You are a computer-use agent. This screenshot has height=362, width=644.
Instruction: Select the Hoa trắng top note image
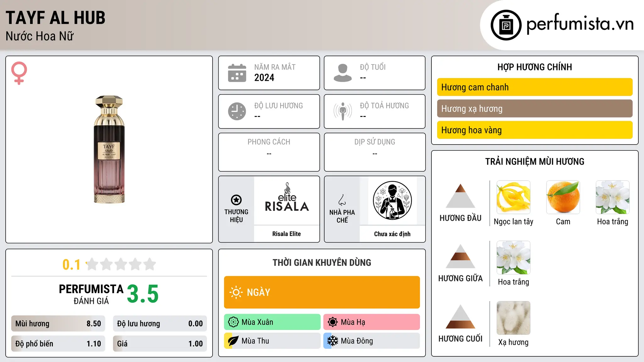click(x=613, y=197)
